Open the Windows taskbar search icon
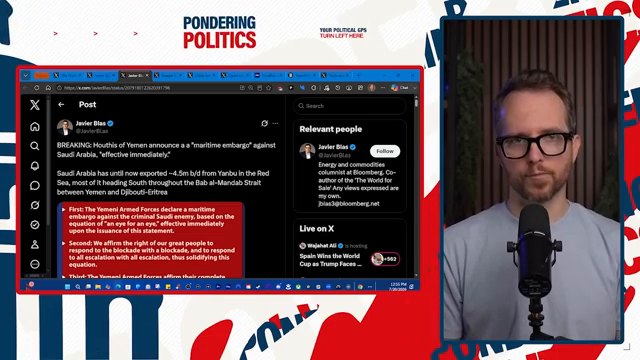Image resolution: width=640 pixels, height=360 pixels. point(78,287)
